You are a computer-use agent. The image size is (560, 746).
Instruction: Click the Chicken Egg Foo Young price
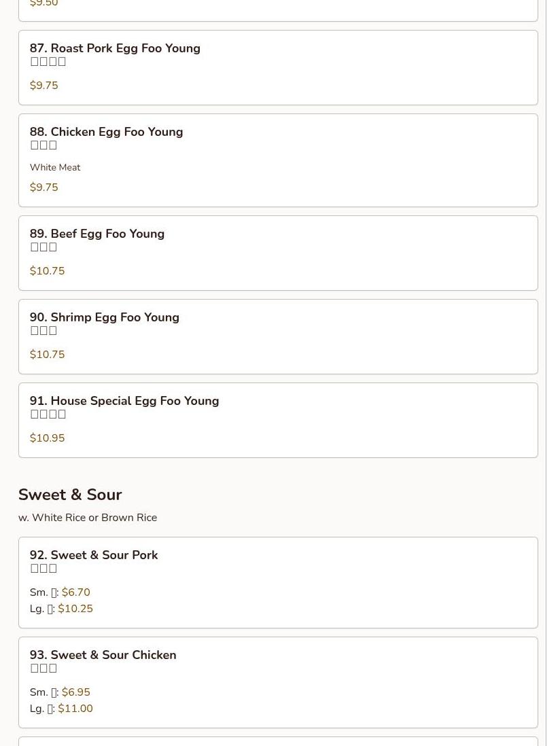click(x=44, y=188)
